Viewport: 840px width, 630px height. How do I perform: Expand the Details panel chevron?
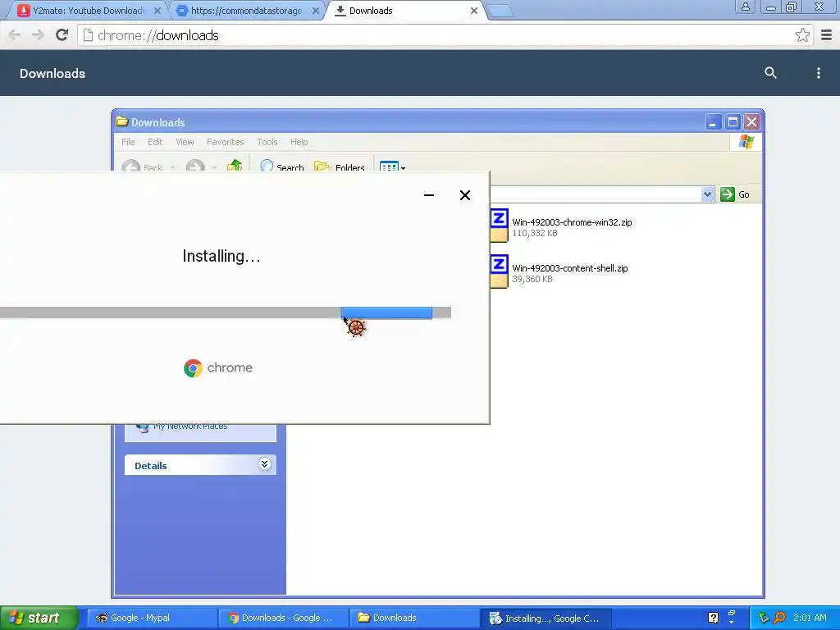264,464
